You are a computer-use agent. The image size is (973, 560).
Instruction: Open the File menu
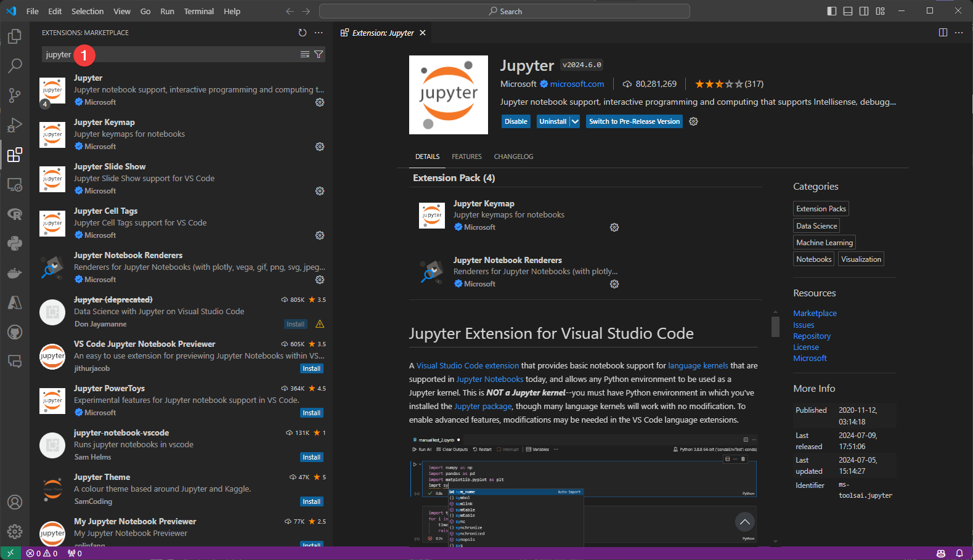tap(33, 11)
